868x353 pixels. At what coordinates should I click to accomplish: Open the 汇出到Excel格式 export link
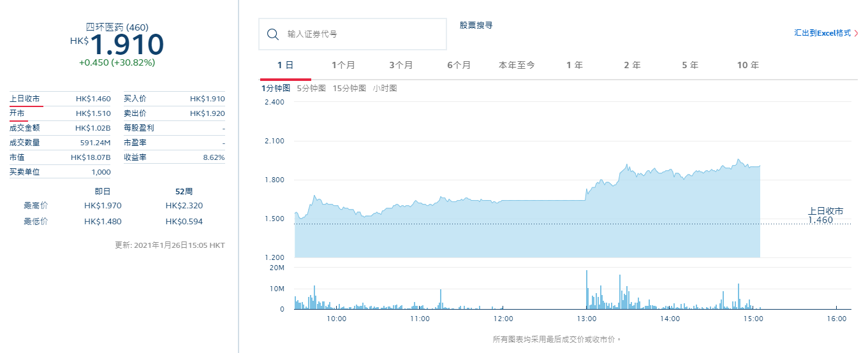point(822,32)
